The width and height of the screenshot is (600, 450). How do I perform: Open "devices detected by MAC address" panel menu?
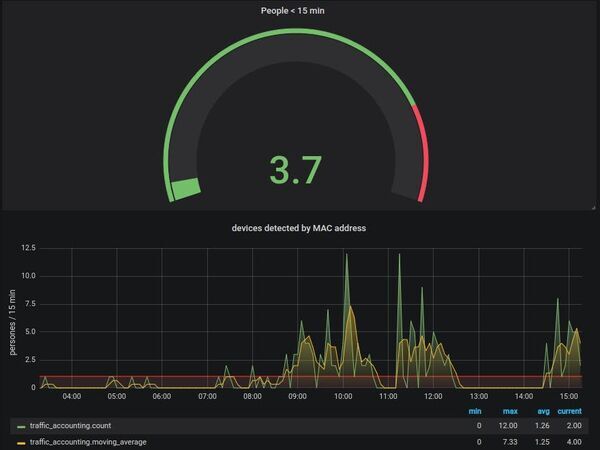[299, 228]
